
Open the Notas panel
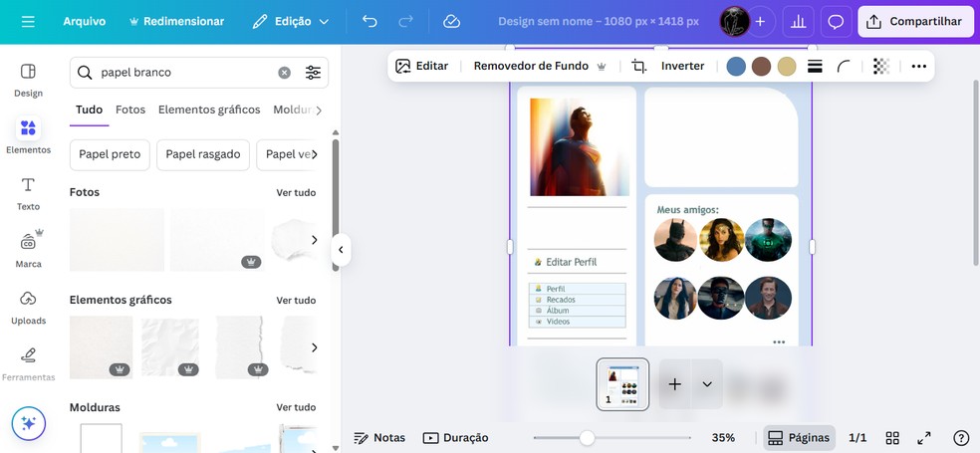tap(379, 438)
